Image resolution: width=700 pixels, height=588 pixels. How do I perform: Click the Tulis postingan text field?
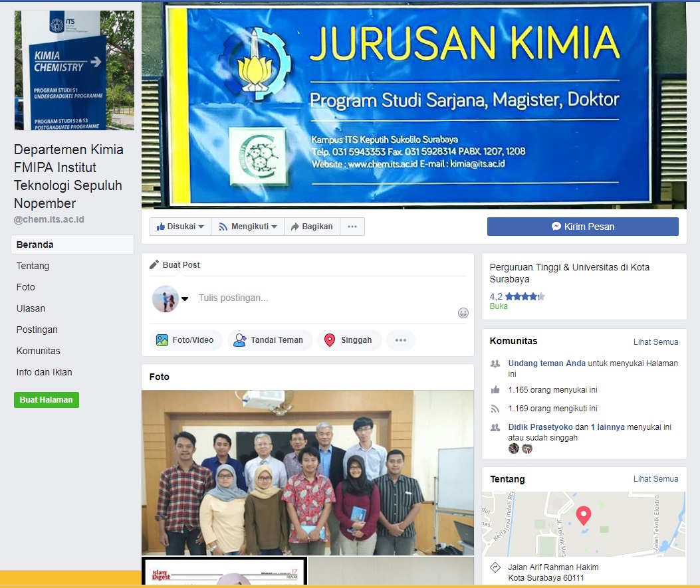(x=319, y=298)
